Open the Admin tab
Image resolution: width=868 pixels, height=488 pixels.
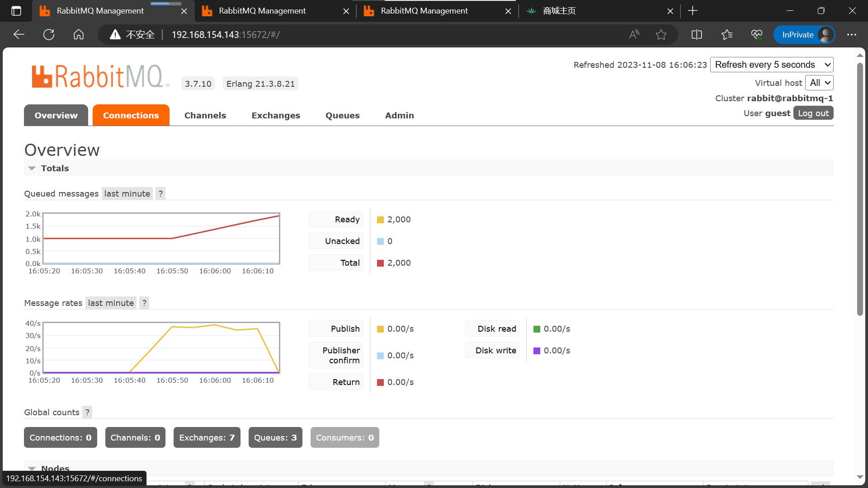[x=400, y=115]
